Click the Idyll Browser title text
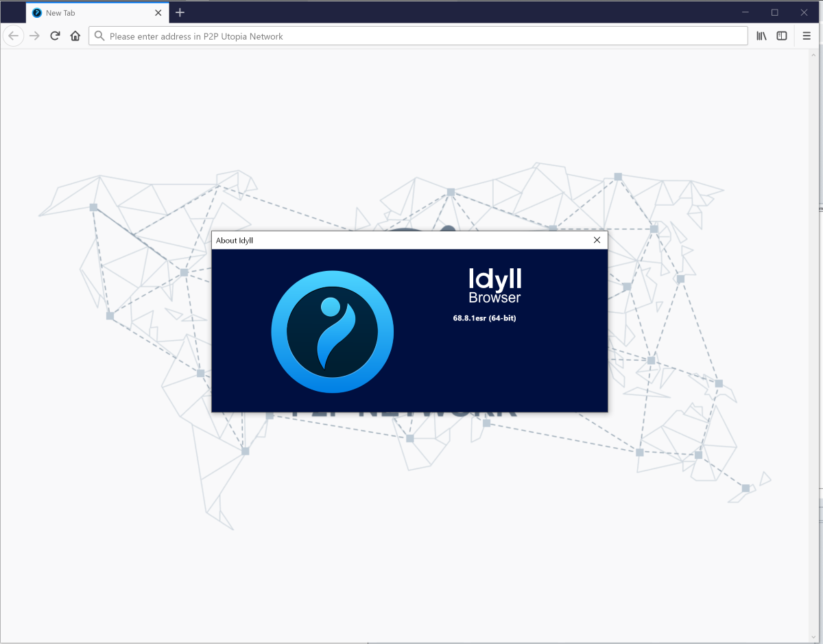Screen dimensions: 823x644 pos(494,285)
